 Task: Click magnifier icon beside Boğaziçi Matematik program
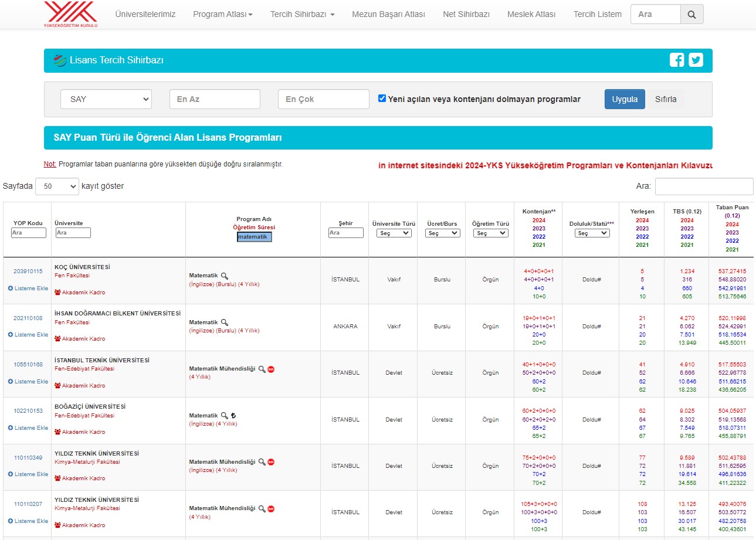(224, 415)
